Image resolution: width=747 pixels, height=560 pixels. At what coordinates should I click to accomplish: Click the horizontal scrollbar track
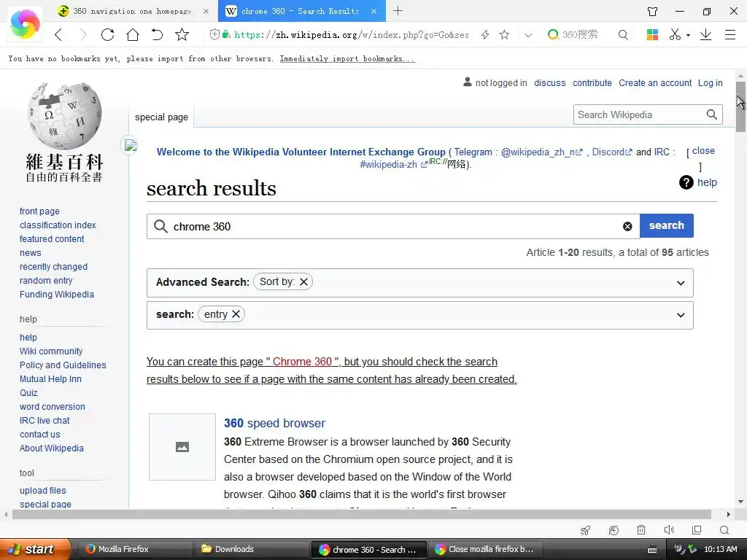click(362, 514)
